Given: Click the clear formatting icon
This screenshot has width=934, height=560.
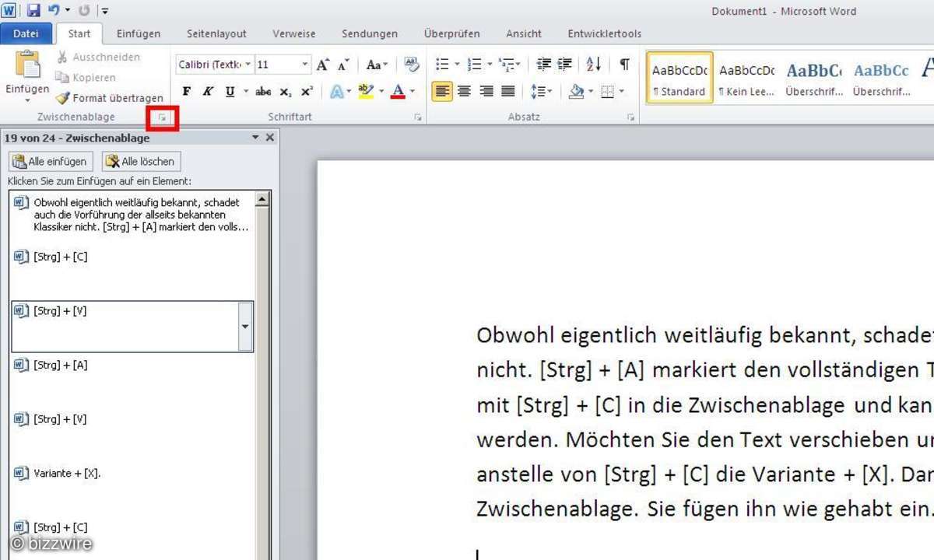Looking at the screenshot, I should coord(412,65).
